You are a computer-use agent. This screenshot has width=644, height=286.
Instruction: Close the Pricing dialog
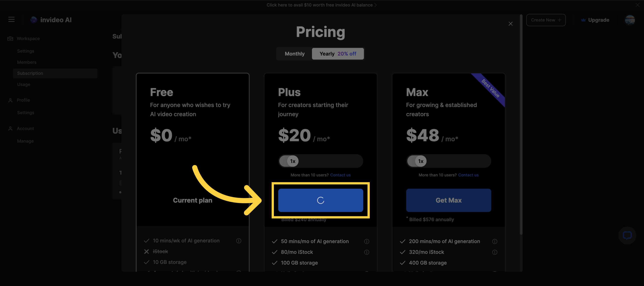tap(510, 24)
